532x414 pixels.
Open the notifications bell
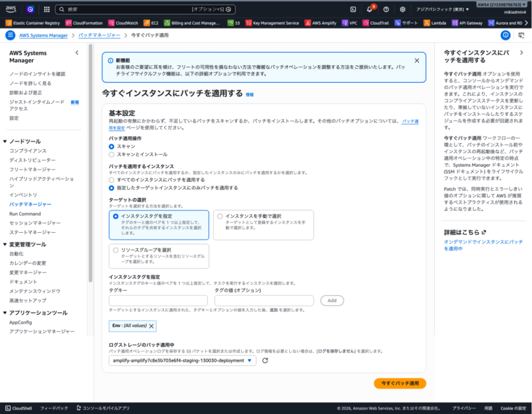point(369,9)
